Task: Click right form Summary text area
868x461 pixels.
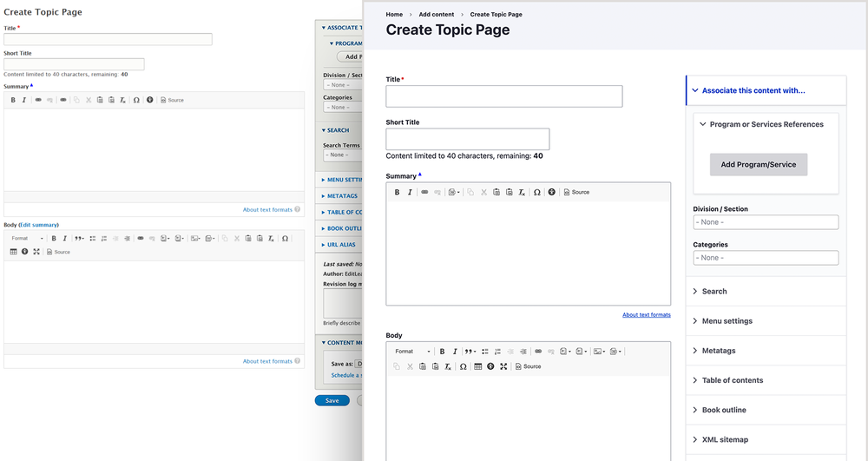Action: pos(528,252)
